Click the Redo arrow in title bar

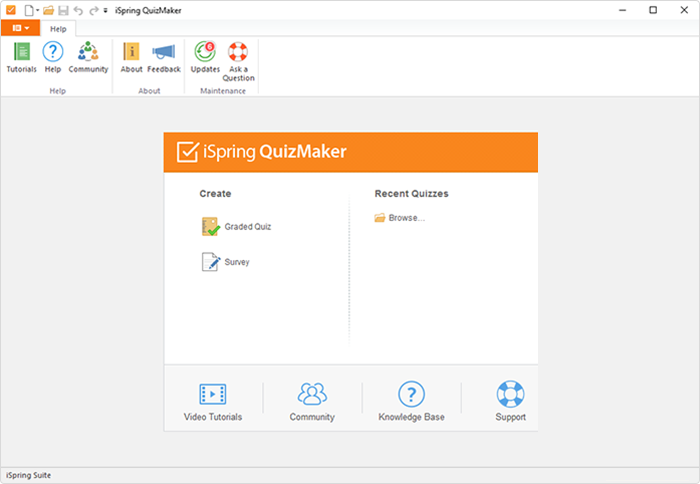93,10
